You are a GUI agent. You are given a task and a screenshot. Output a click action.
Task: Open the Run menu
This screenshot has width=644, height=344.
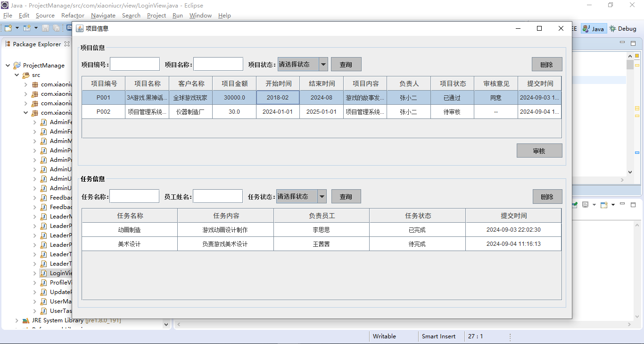coord(178,16)
